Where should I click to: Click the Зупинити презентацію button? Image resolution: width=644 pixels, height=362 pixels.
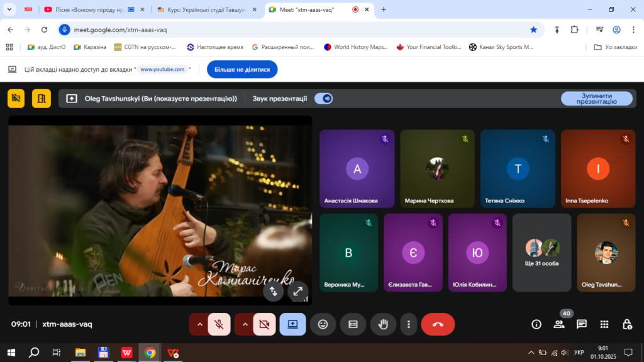pos(596,99)
